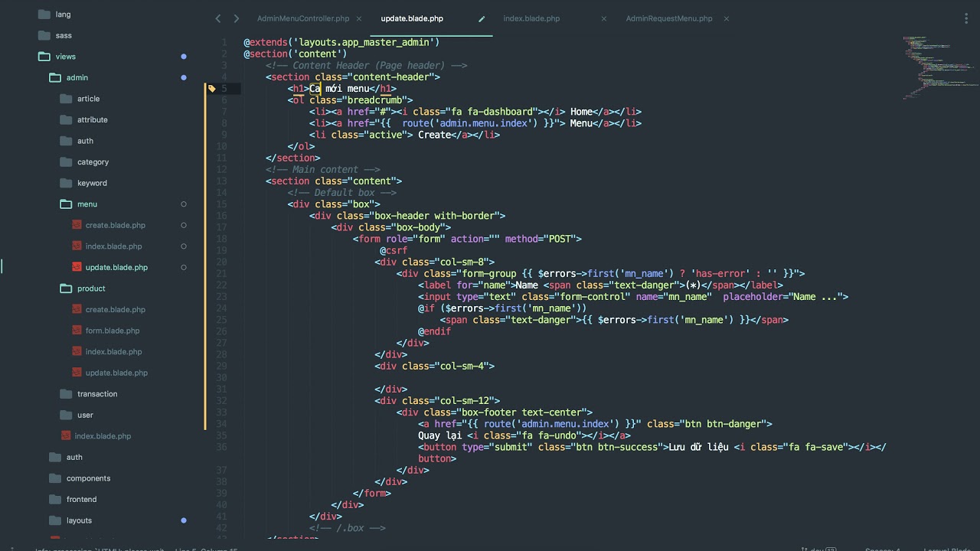Open create.blade.php in the product folder
980x551 pixels.
pyautogui.click(x=115, y=309)
